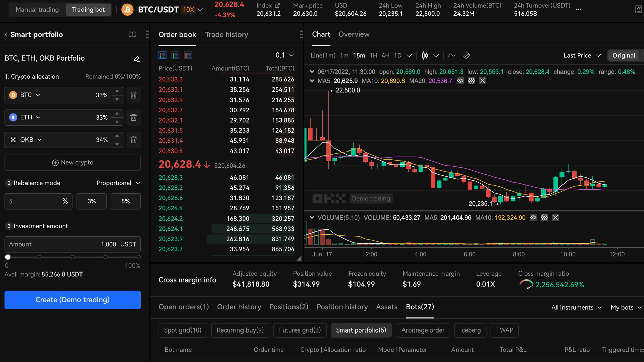The height and width of the screenshot is (362, 644).
Task: Expand the BTC coin selector dropdown
Action: [38, 95]
